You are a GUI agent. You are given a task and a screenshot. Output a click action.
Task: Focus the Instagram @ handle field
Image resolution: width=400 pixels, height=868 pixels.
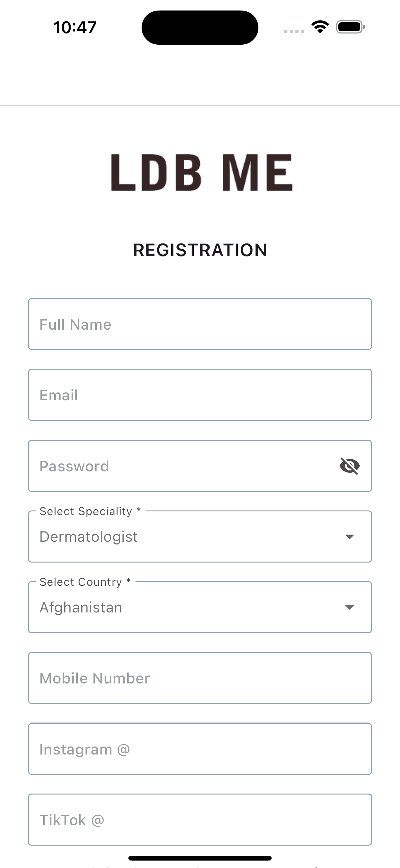click(200, 749)
